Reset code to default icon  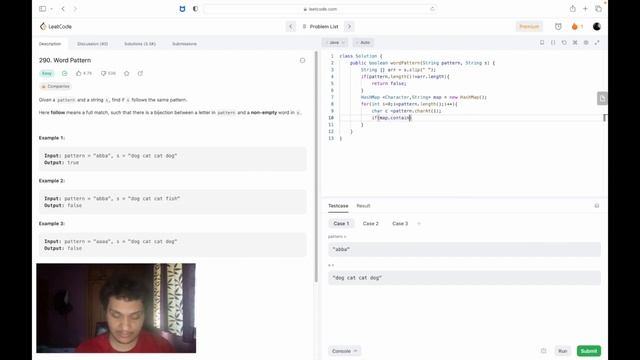pos(564,42)
